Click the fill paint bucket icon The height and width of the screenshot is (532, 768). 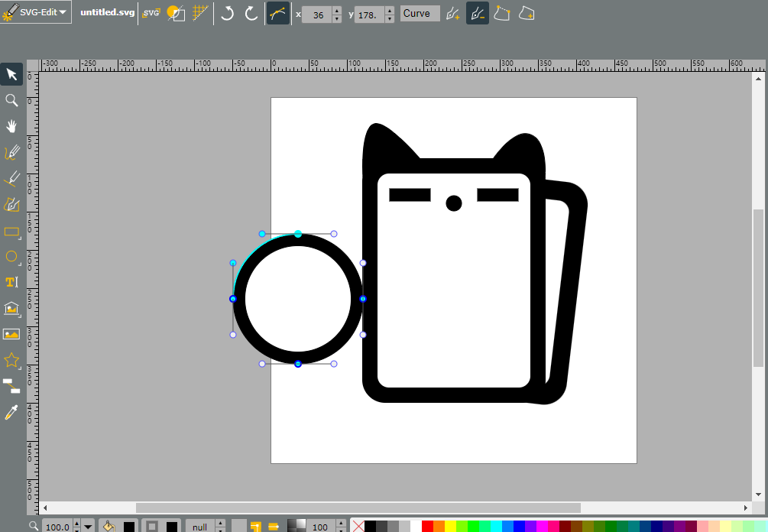[109, 526]
